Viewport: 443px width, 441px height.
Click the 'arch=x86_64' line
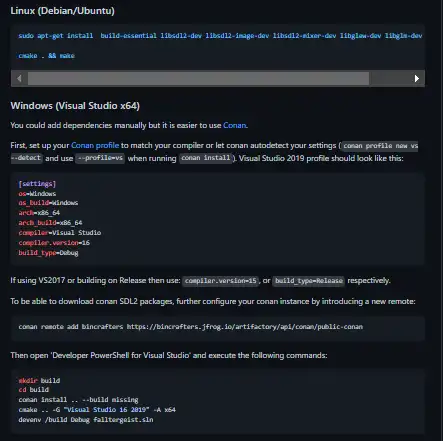(39, 213)
